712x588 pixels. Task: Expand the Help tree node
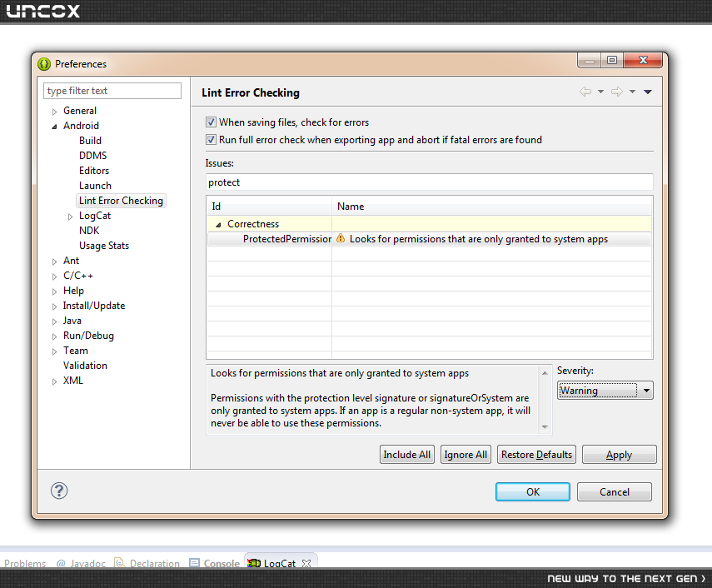[54, 292]
